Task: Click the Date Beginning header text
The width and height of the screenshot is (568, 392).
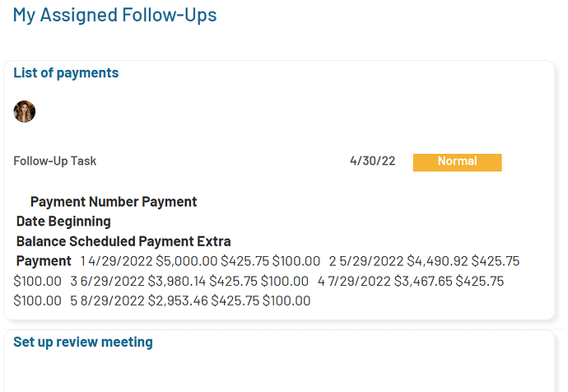Action: [63, 222]
